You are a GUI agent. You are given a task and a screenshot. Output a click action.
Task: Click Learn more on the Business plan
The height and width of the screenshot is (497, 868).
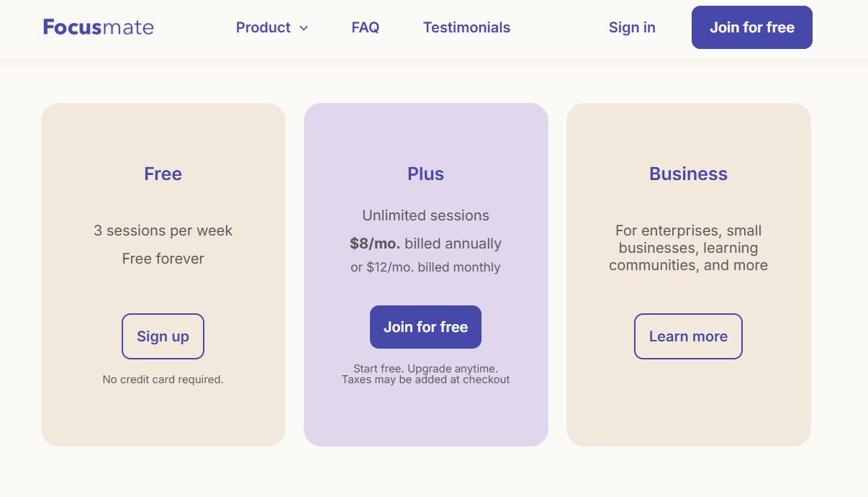pos(687,336)
